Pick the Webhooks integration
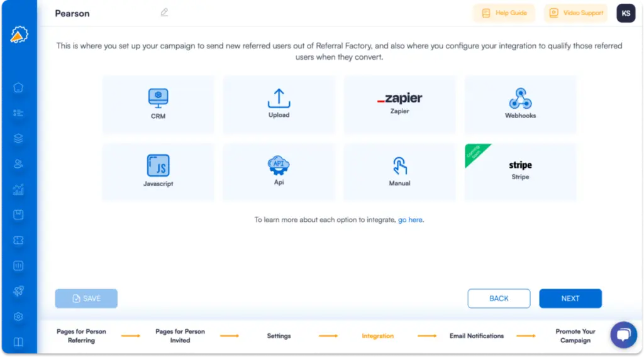This screenshot has height=357, width=644. click(520, 104)
